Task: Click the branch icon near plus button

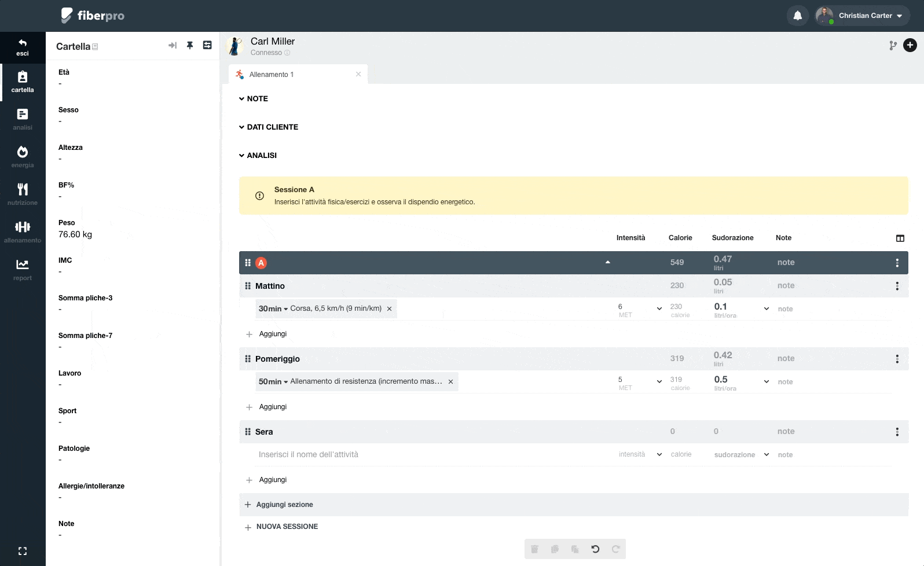Action: [893, 45]
